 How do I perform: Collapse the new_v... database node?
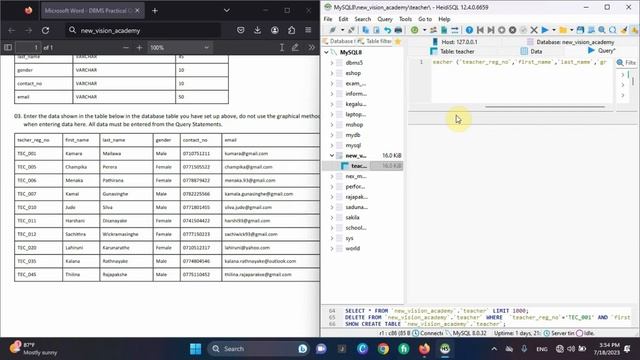(332, 156)
